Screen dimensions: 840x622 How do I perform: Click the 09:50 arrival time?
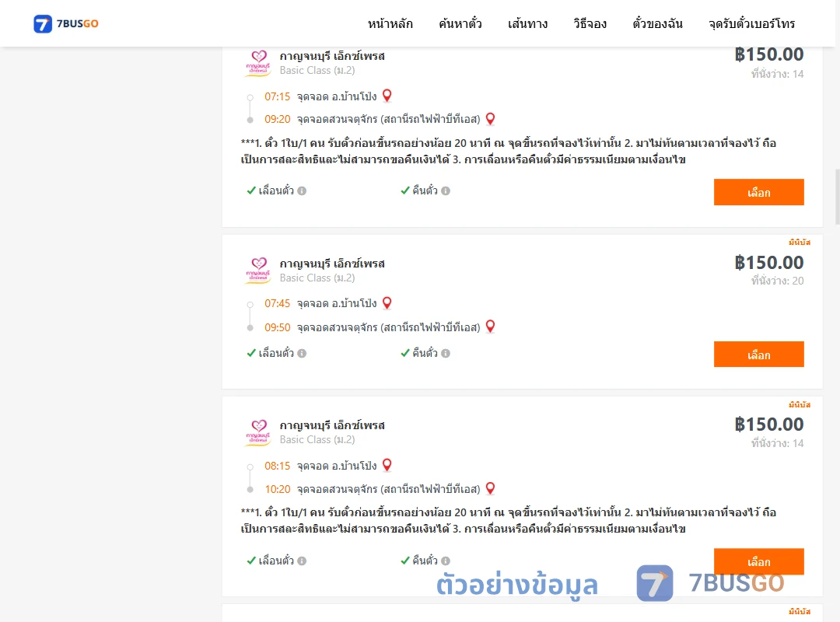point(277,327)
